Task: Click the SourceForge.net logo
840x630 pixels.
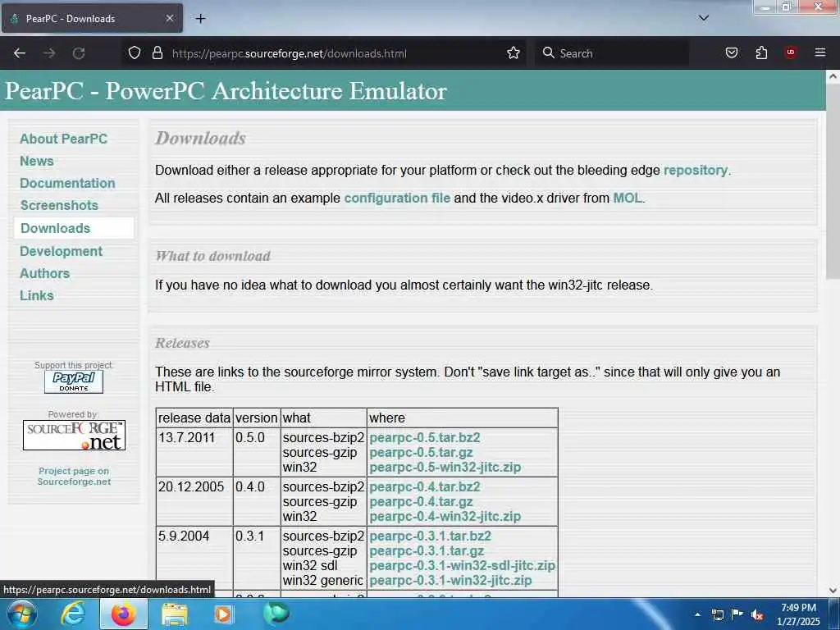Action: (x=74, y=435)
